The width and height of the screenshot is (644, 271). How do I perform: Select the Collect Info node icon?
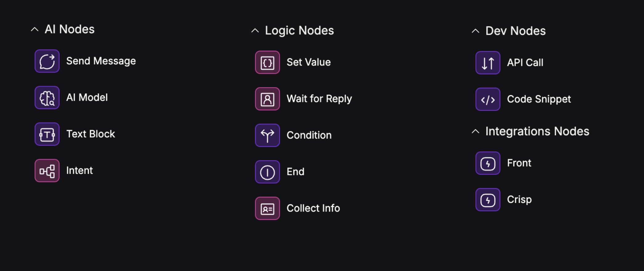click(x=267, y=208)
